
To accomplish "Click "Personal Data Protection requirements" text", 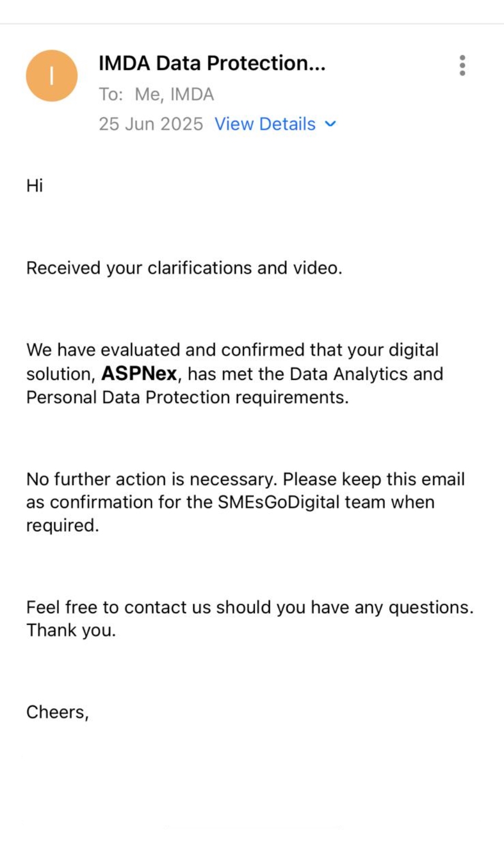I will click(x=187, y=398).
